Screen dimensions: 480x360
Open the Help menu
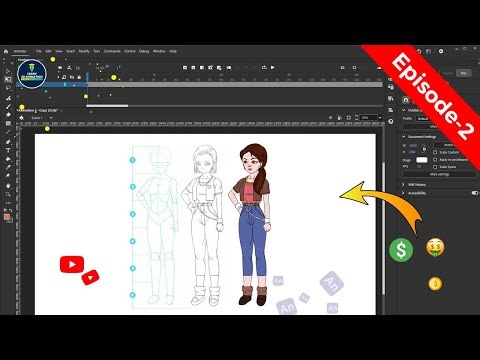[x=173, y=51]
